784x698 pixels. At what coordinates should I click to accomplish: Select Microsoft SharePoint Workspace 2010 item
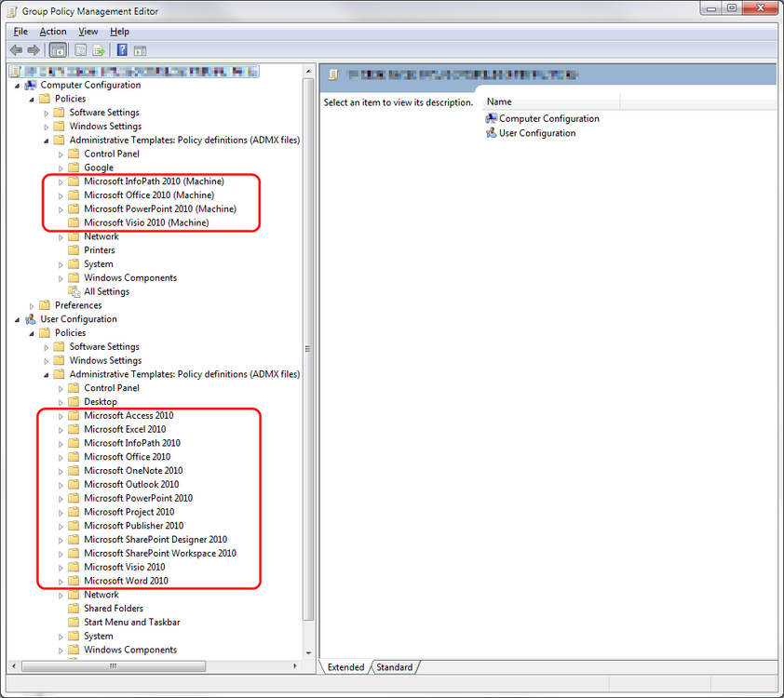click(160, 553)
